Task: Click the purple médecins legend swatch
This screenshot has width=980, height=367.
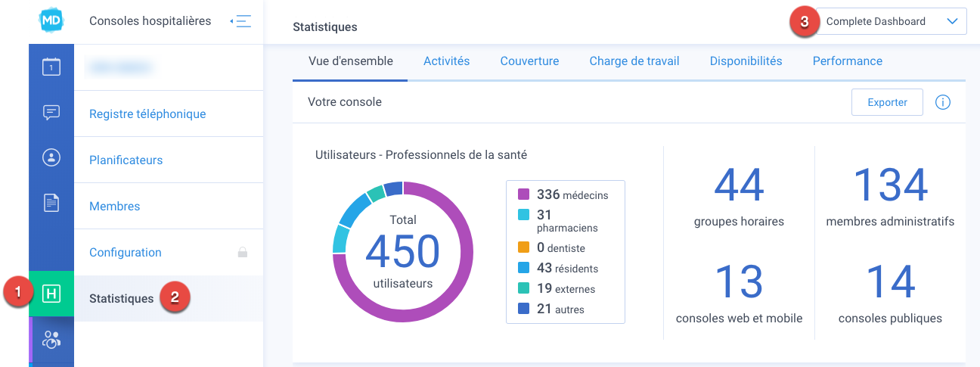Action: (523, 194)
